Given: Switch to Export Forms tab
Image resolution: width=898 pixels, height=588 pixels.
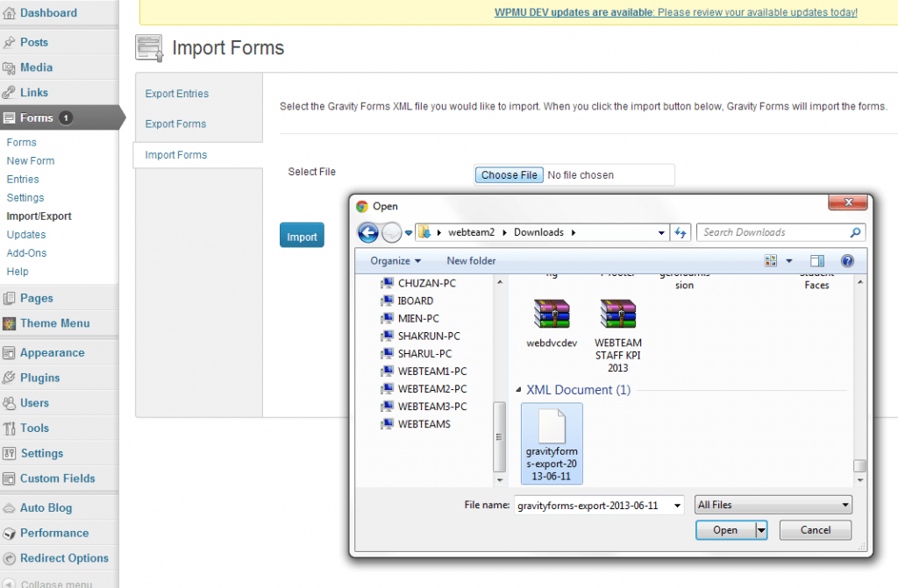Looking at the screenshot, I should 175,124.
